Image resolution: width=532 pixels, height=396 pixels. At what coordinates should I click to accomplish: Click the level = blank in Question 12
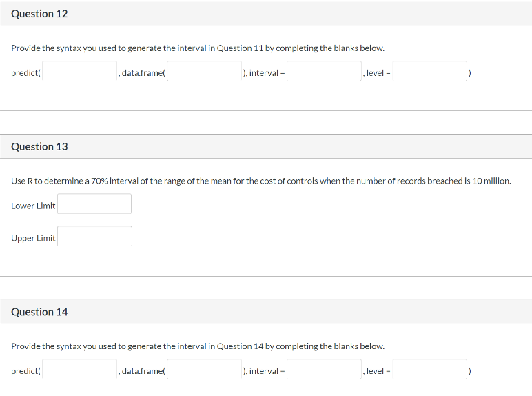coord(430,72)
